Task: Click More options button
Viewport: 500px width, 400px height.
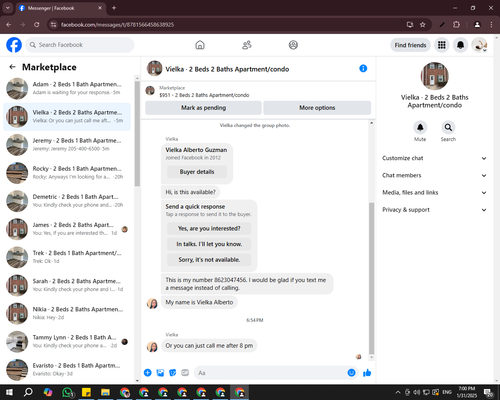Action: 317,108
